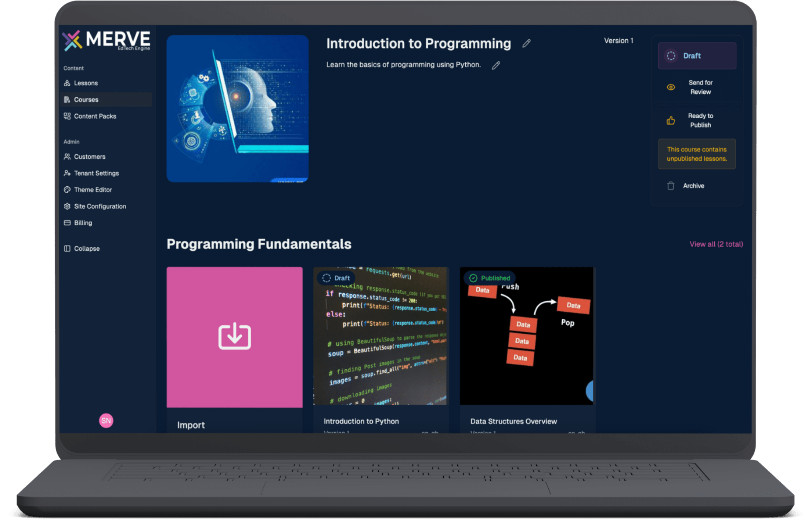Open the Theme Editor
Screen dimensions: 812x520
click(x=93, y=190)
